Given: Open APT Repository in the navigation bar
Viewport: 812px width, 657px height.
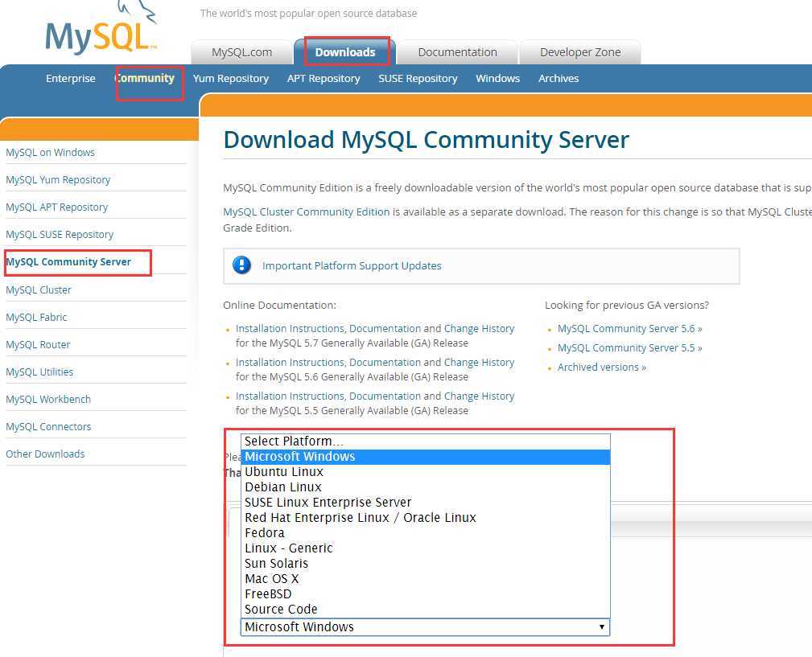Looking at the screenshot, I should pos(324,79).
